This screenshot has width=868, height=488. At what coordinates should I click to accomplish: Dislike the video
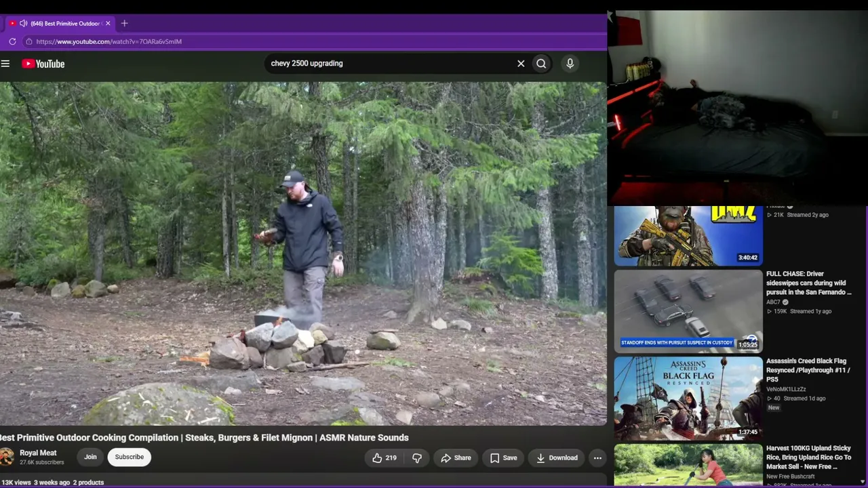pos(417,458)
